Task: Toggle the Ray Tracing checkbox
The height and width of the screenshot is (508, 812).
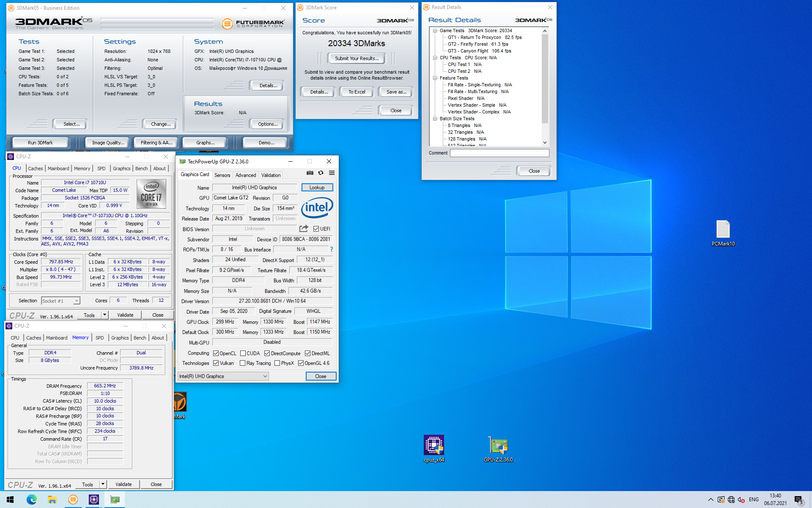Action: point(242,363)
